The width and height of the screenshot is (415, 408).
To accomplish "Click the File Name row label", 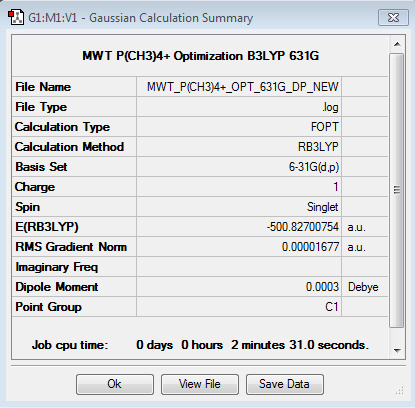I will tap(43, 87).
